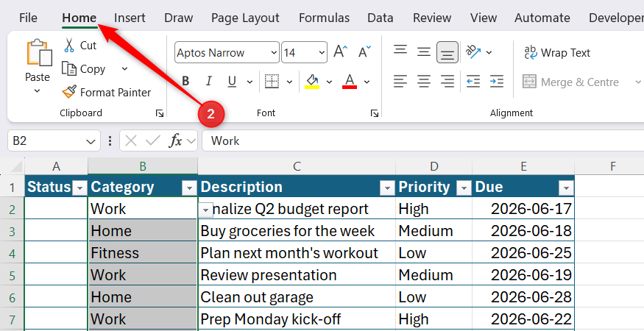Viewport: 644px width, 331px height.
Task: Open the validation list arrow beside cell B2
Action: coord(205,210)
